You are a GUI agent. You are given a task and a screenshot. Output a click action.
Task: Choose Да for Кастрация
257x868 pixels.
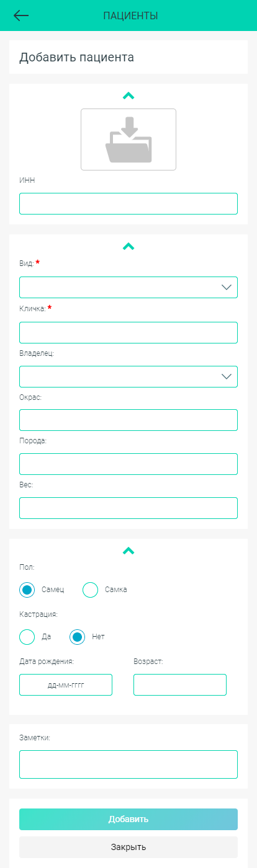point(27,637)
